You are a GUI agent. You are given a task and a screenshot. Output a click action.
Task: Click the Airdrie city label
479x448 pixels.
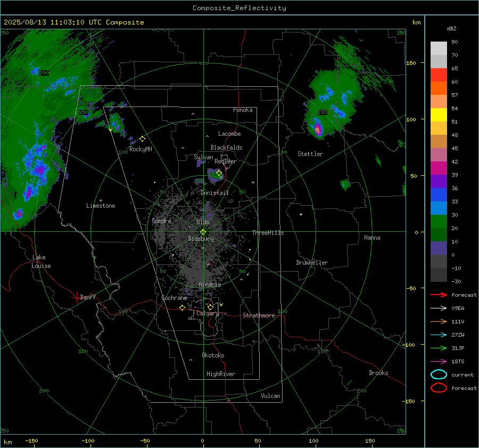[210, 284]
